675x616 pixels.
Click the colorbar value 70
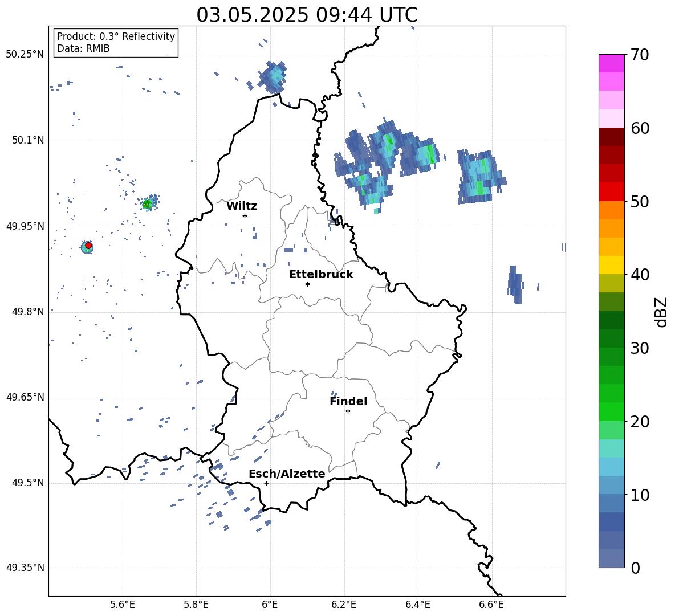pyautogui.click(x=640, y=55)
